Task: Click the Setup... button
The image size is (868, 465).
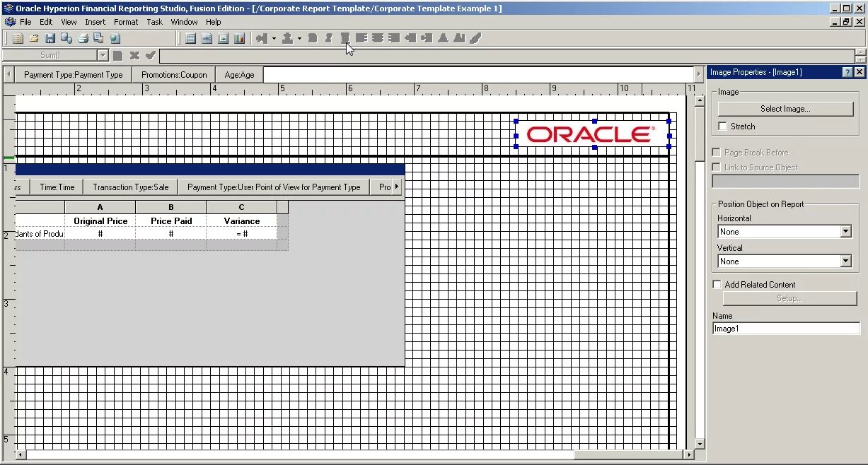Action: coord(789,298)
